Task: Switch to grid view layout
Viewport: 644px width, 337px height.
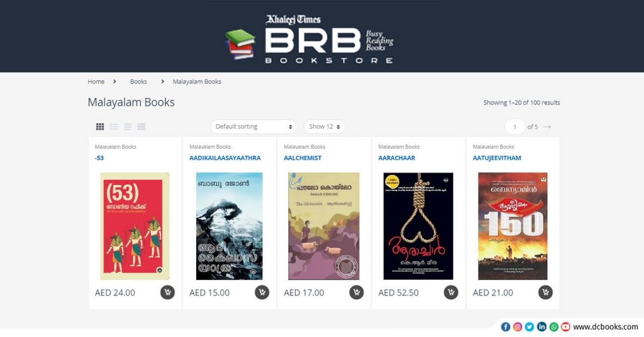Action: (x=100, y=126)
